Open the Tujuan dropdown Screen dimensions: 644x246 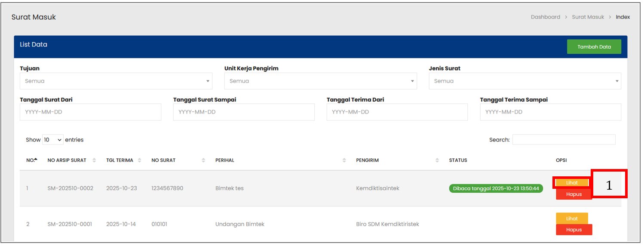coord(116,81)
